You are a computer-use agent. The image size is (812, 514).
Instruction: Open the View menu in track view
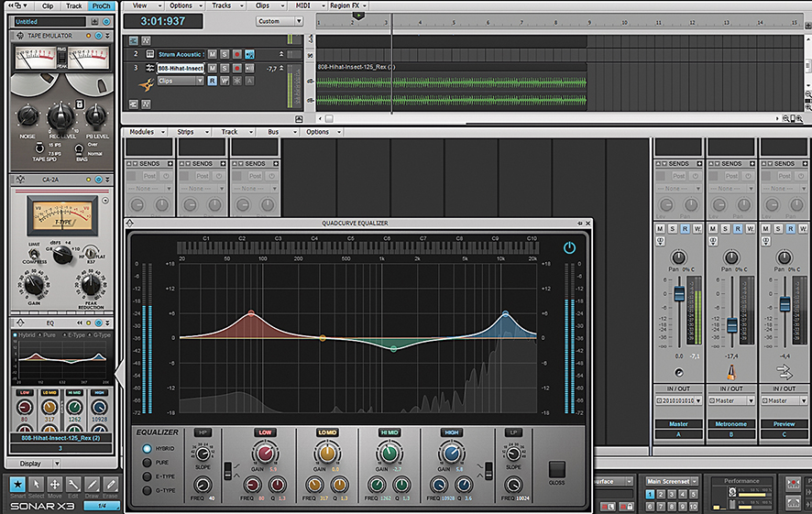147,5
